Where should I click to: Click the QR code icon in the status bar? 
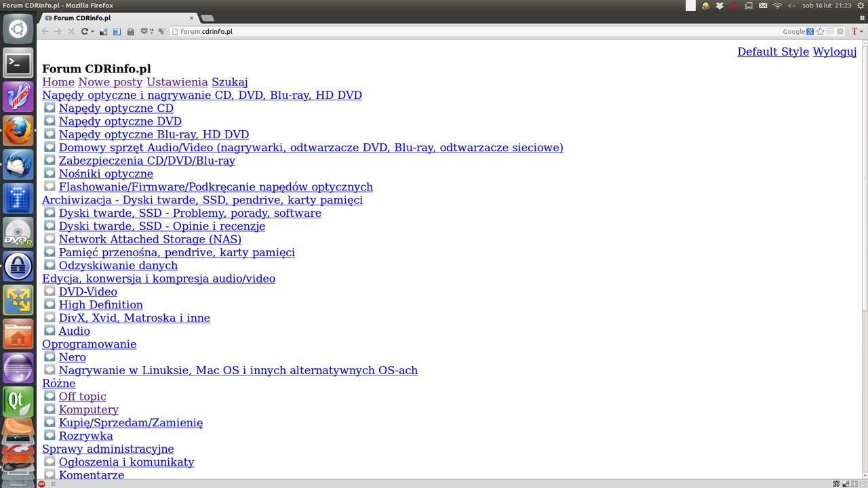(x=836, y=484)
